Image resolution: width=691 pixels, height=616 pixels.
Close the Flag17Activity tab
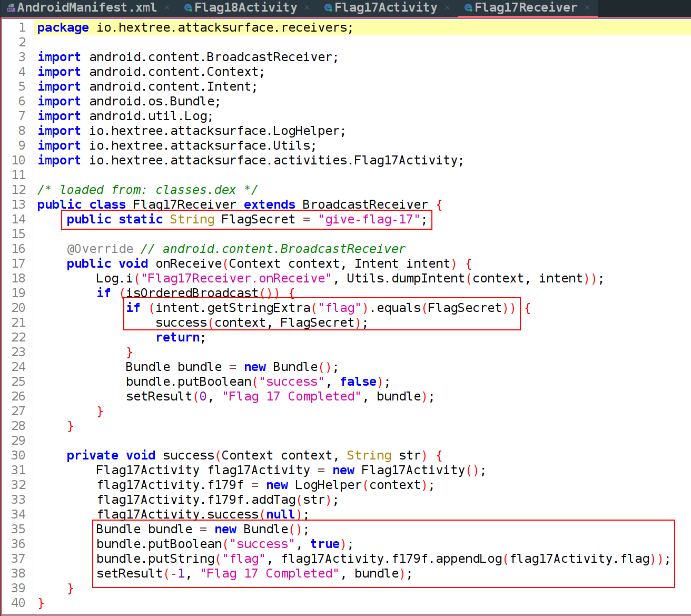[447, 7]
